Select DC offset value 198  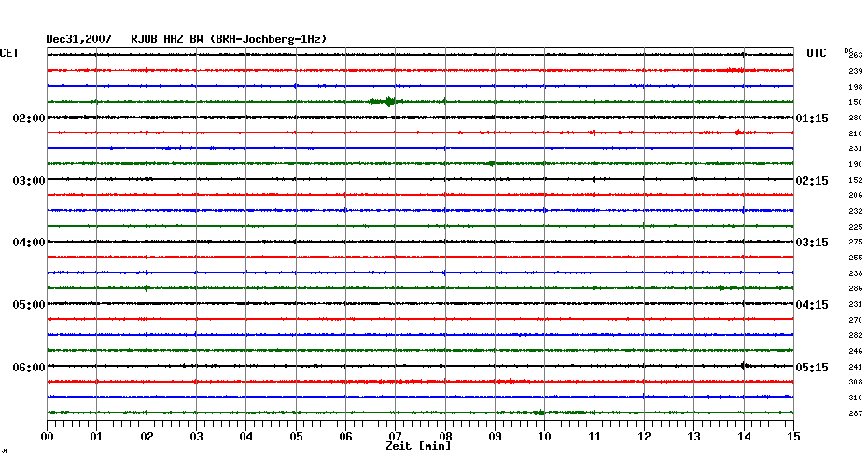[x=856, y=87]
